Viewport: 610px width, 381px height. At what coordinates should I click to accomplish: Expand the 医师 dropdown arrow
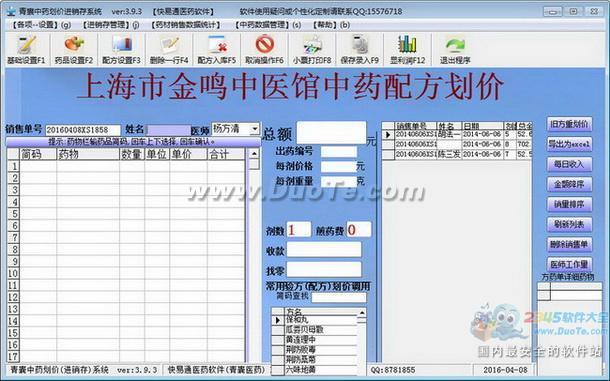(255, 128)
